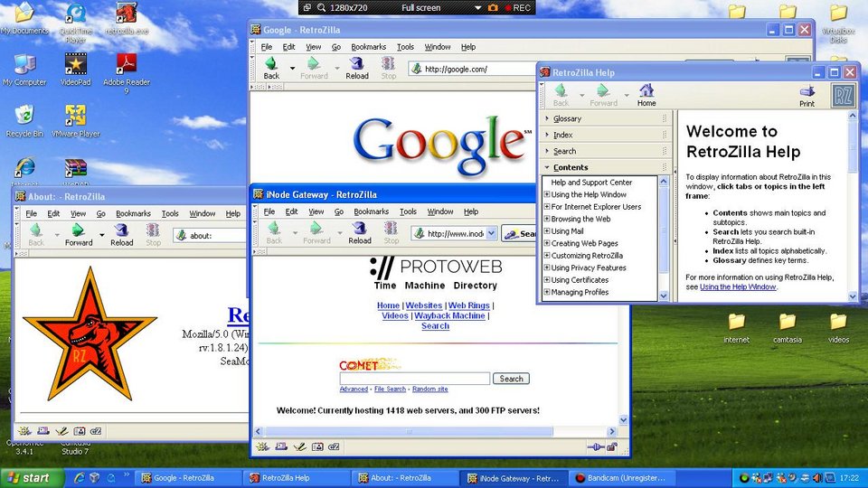Click the Web Rings link
The width and height of the screenshot is (868, 488).
(469, 305)
